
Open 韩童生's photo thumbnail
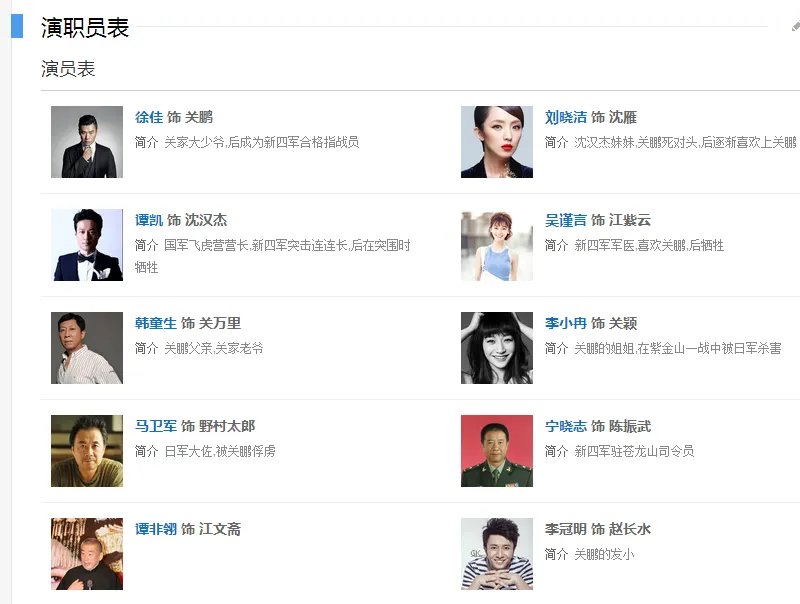[87, 348]
